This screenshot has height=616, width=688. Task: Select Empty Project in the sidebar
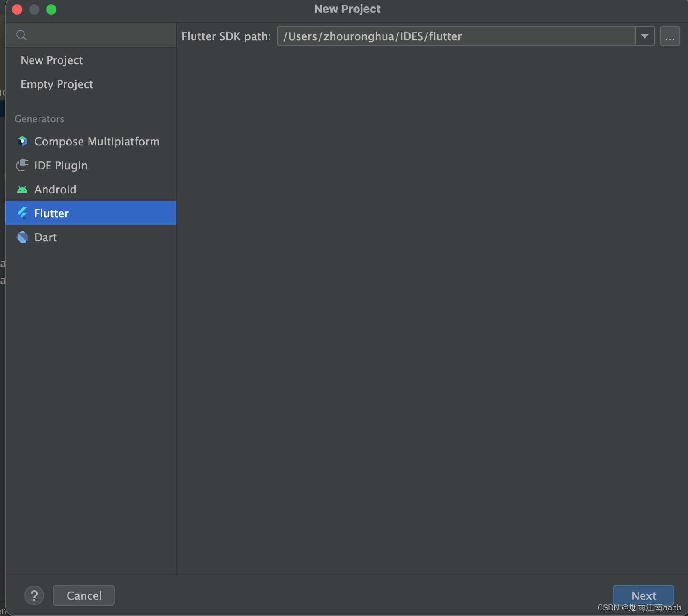click(91, 84)
